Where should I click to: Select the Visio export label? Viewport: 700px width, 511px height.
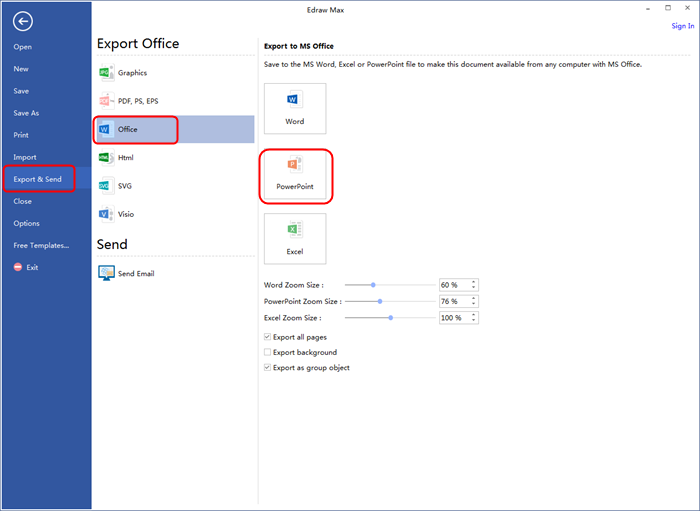click(x=126, y=214)
